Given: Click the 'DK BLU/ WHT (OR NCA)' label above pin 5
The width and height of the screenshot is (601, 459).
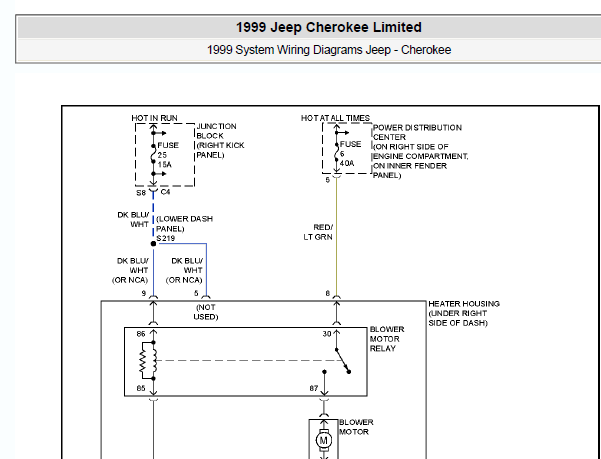Looking at the screenshot, I should tap(184, 270).
